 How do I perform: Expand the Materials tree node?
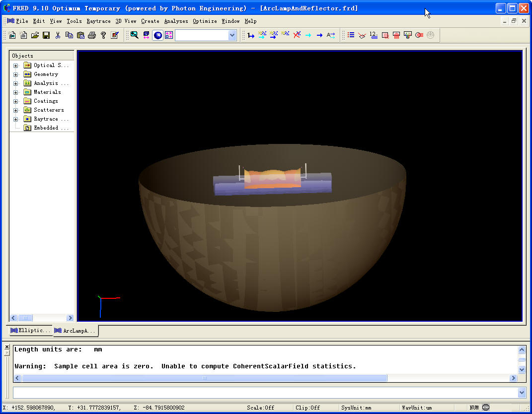pyautogui.click(x=15, y=92)
